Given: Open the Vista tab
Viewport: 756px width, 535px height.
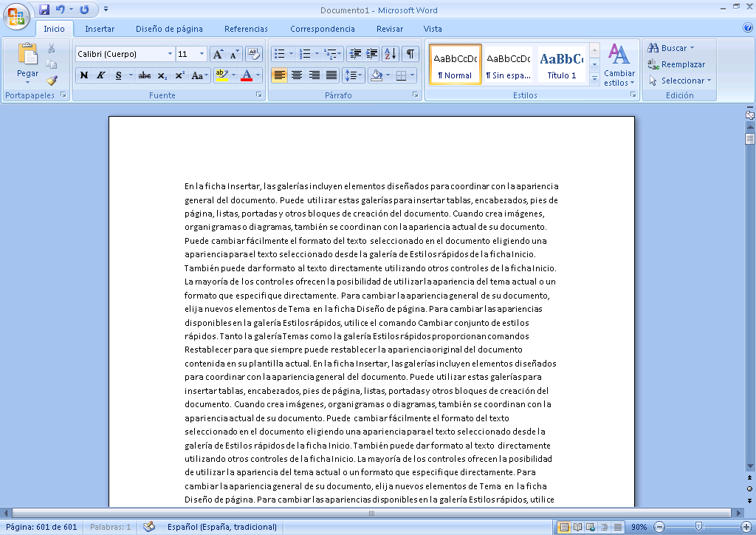Looking at the screenshot, I should point(433,29).
